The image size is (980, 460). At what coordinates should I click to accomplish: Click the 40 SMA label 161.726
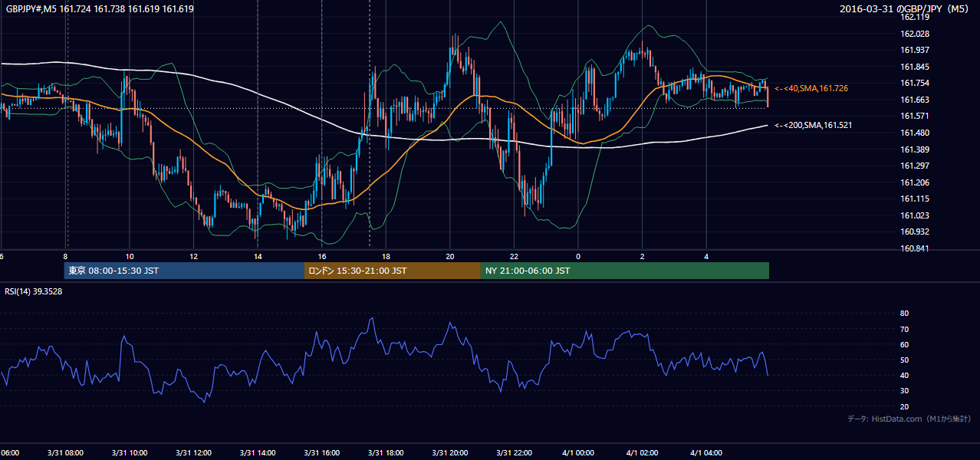[x=811, y=89]
